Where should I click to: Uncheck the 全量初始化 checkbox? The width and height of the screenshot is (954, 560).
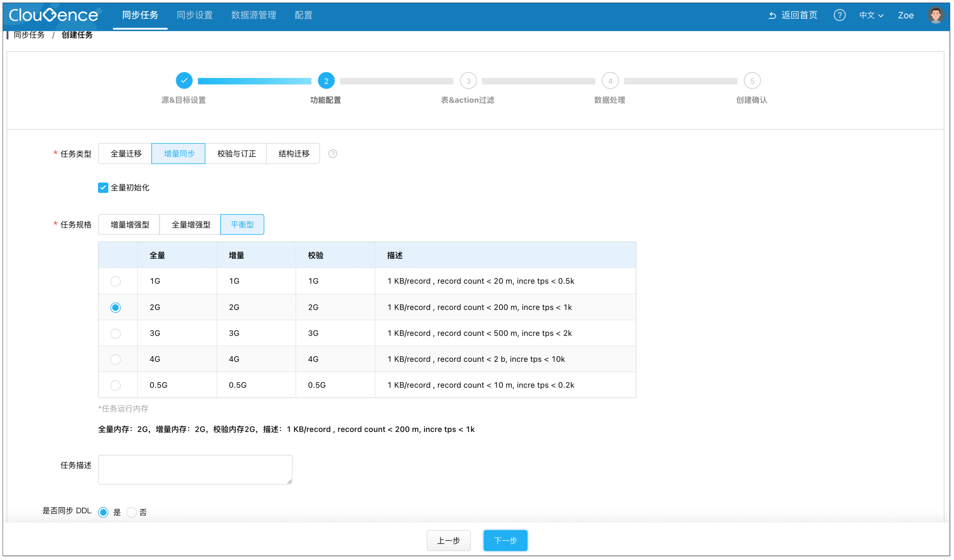103,188
